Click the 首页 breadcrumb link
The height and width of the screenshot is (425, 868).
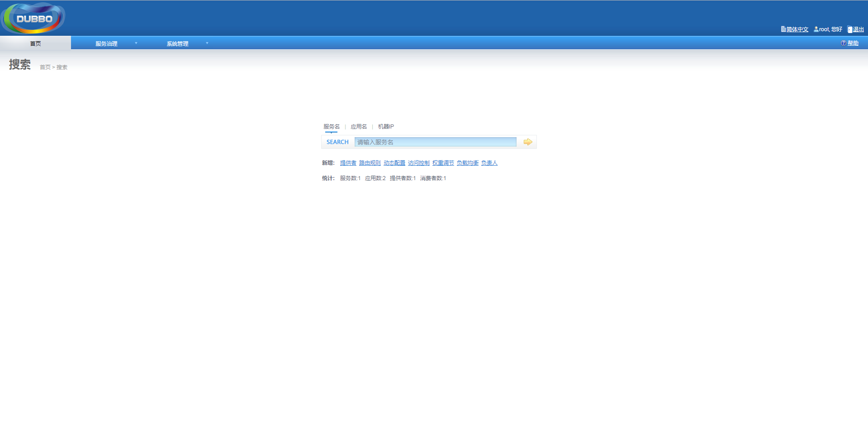[x=45, y=67]
